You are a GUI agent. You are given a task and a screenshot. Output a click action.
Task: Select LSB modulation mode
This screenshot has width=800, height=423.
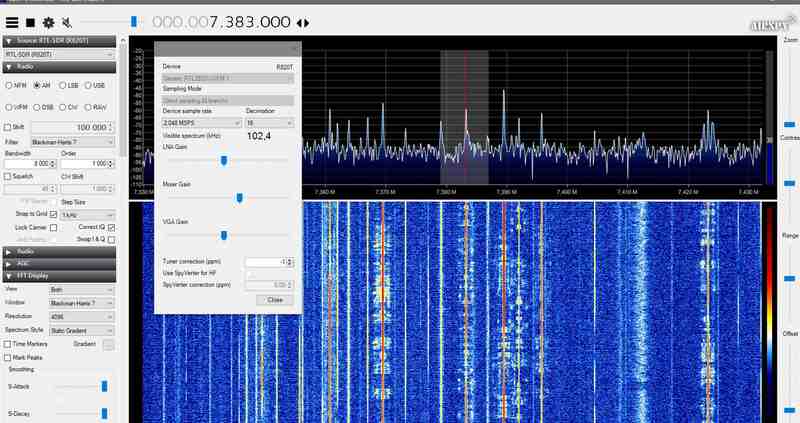coord(62,86)
